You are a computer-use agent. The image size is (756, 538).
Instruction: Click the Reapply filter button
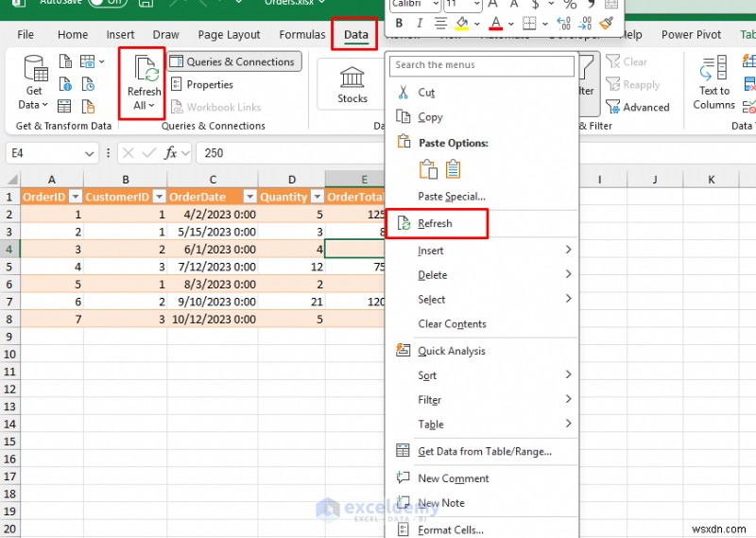point(632,84)
